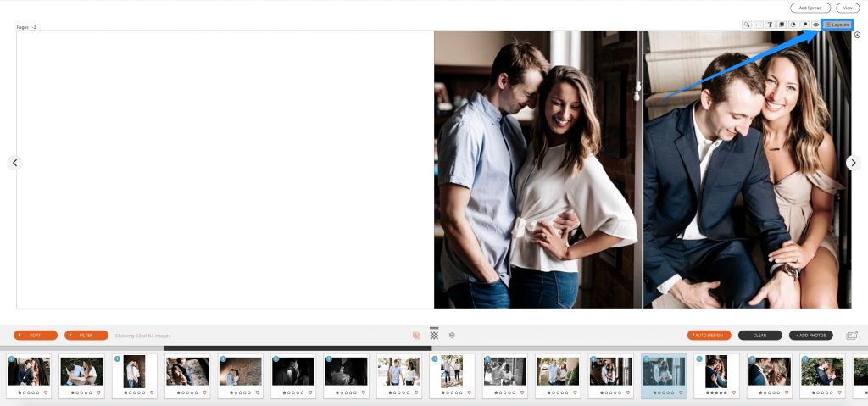Select the blank left page of the spread
The image size is (868, 406).
pyautogui.click(x=225, y=170)
